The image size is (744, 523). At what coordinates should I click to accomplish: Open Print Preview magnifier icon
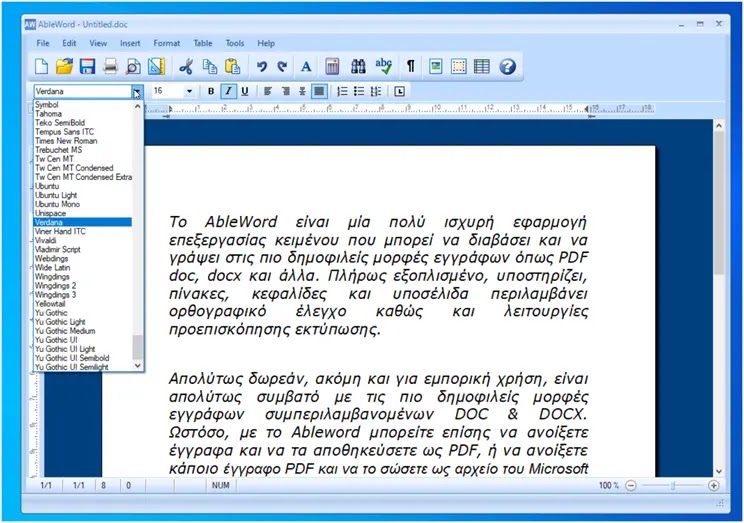tap(133, 66)
